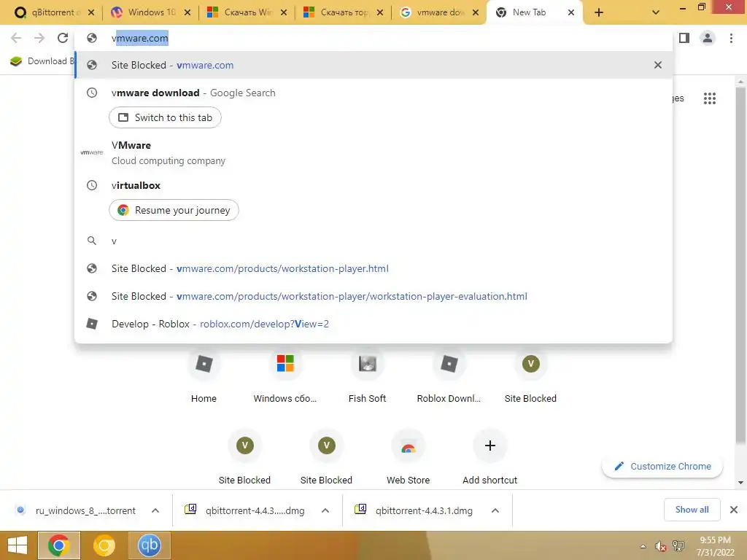Open the Roblox Downl... shortcut

pos(449,376)
